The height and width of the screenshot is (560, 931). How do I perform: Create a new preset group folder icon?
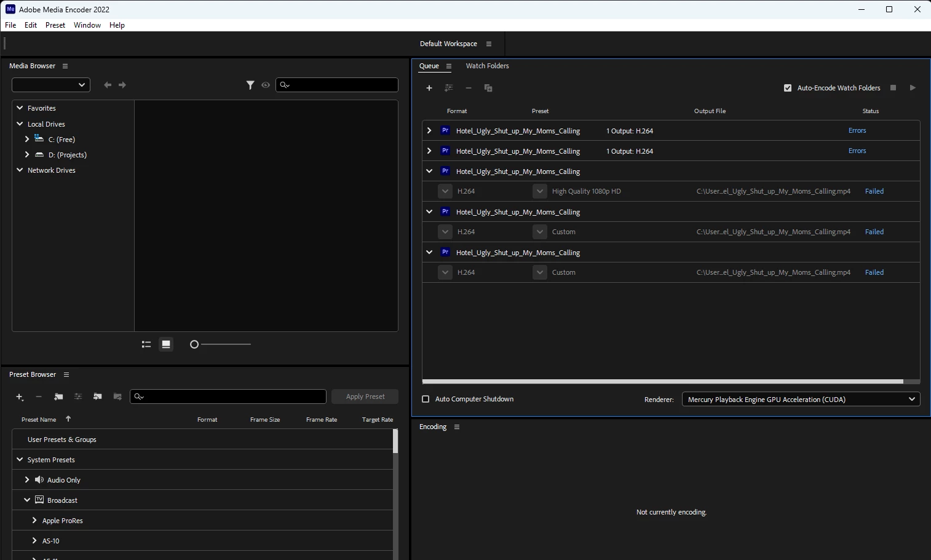tap(58, 397)
